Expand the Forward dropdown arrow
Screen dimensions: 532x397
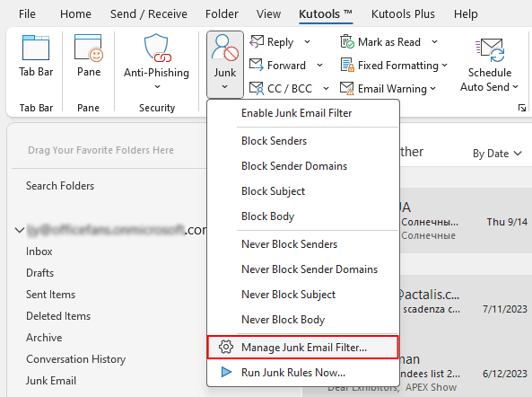coord(319,65)
